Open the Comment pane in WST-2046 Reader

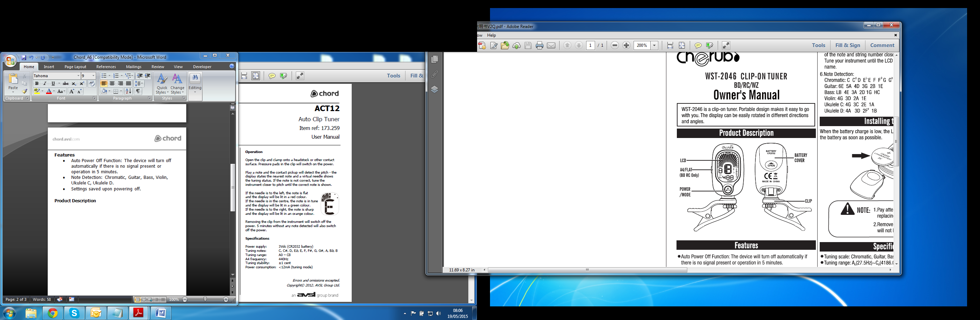pyautogui.click(x=882, y=45)
